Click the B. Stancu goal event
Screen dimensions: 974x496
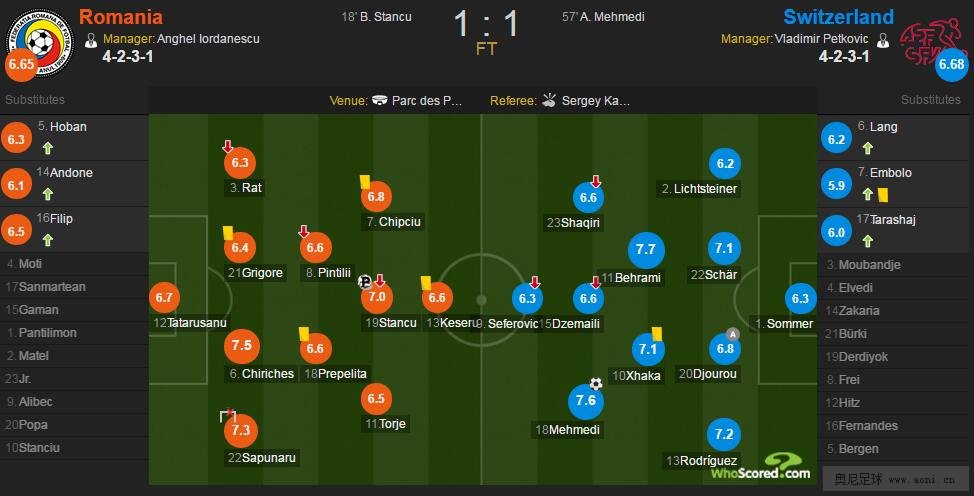click(x=376, y=17)
